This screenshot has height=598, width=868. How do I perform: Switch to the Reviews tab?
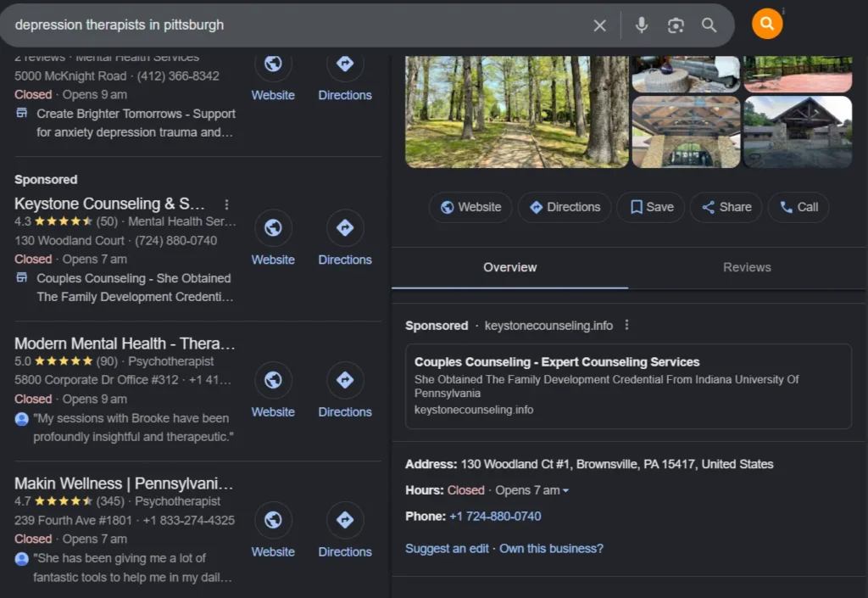(x=747, y=267)
